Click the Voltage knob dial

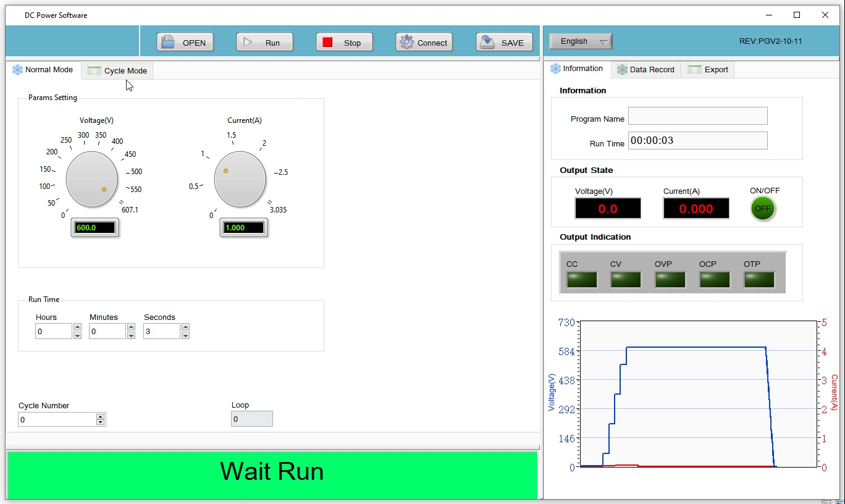pyautogui.click(x=91, y=180)
